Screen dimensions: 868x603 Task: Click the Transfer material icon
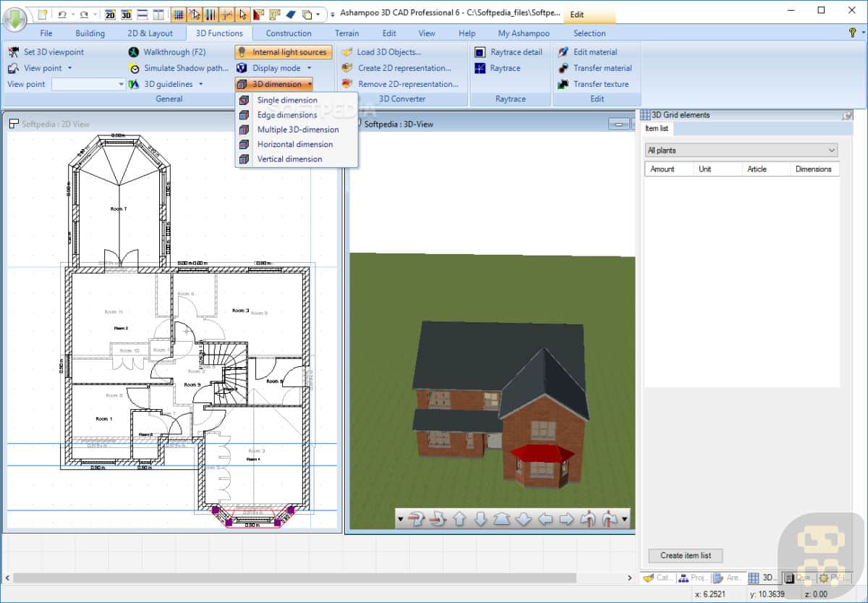[x=563, y=68]
